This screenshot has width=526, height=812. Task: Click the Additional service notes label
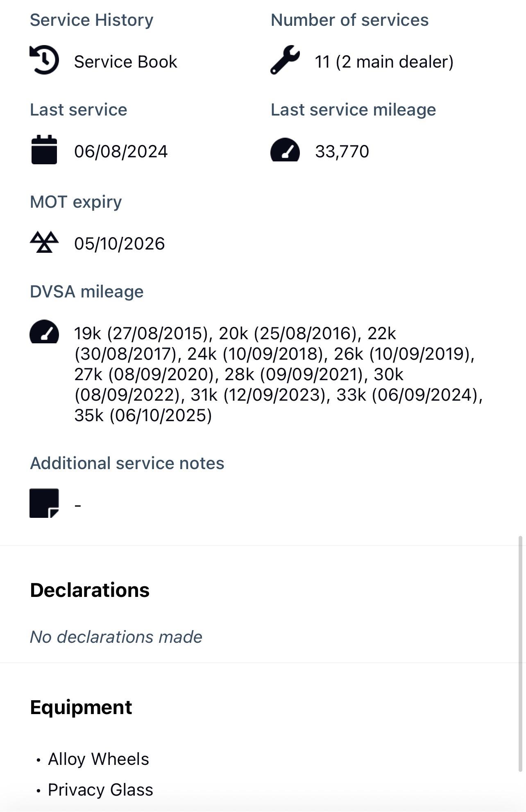point(127,463)
